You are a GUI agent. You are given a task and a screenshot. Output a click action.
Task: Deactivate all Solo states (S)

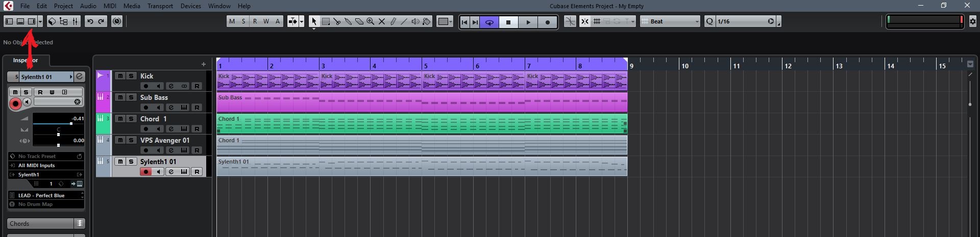click(x=243, y=21)
